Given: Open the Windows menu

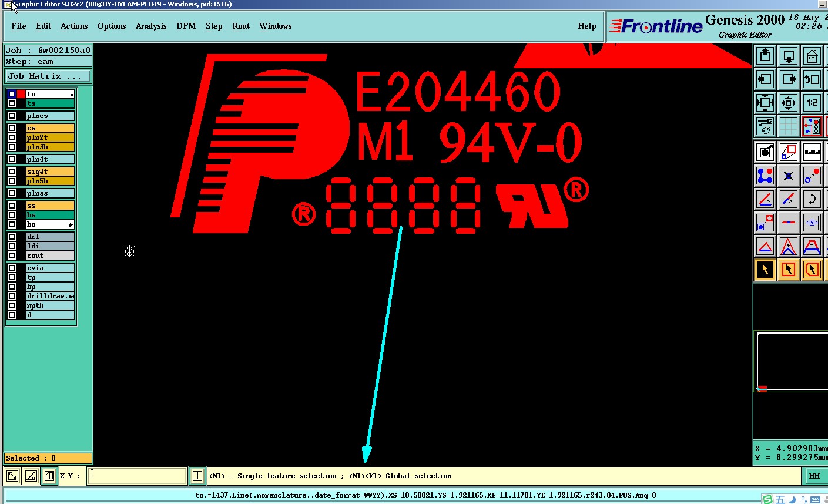Looking at the screenshot, I should tap(276, 26).
